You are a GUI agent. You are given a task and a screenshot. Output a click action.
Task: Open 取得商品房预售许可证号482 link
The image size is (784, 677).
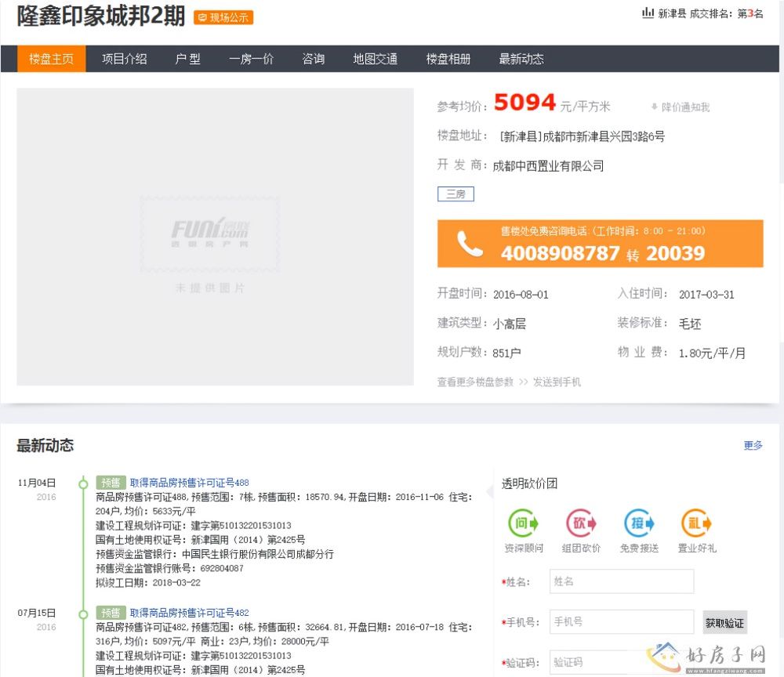pyautogui.click(x=190, y=613)
